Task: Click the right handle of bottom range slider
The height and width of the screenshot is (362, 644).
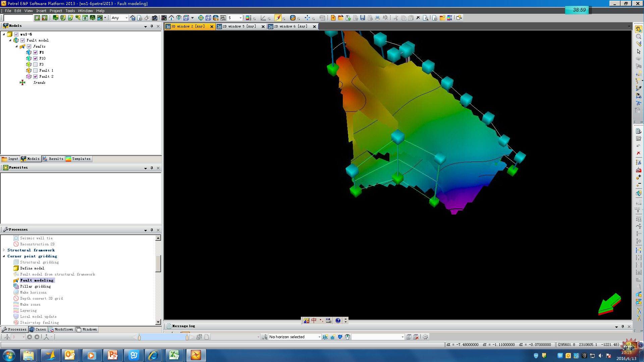Action: 187,337
